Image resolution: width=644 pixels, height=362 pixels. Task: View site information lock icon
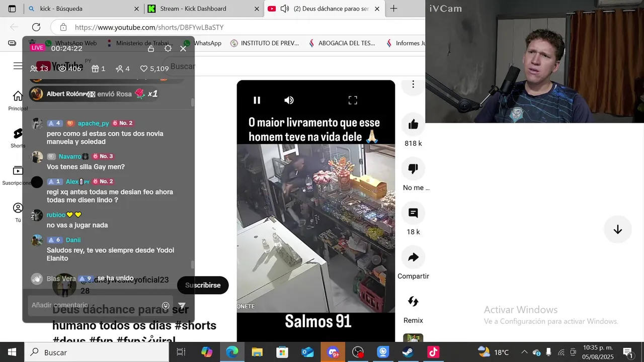63,27
